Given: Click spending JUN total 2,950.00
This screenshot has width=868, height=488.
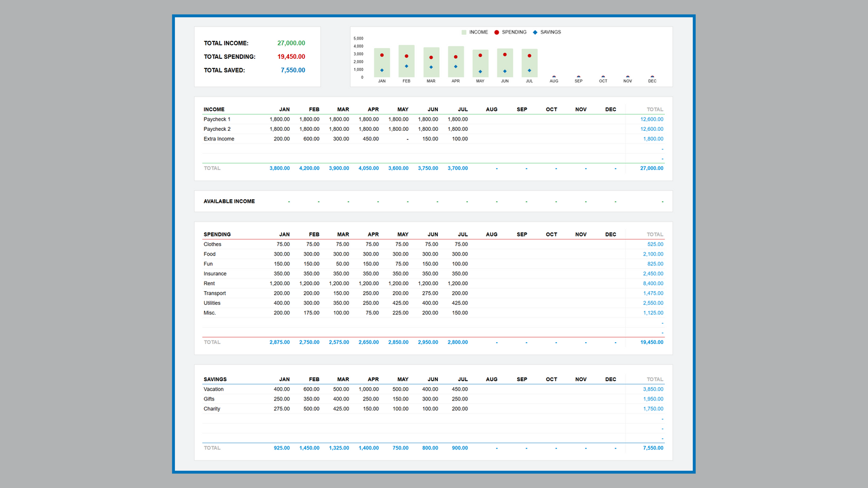Looking at the screenshot, I should 428,343.
